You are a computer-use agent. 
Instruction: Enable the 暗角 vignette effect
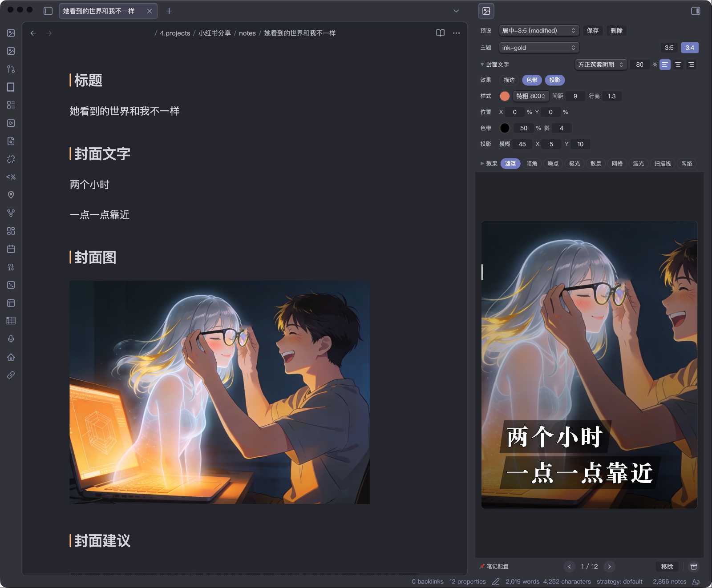(x=532, y=164)
